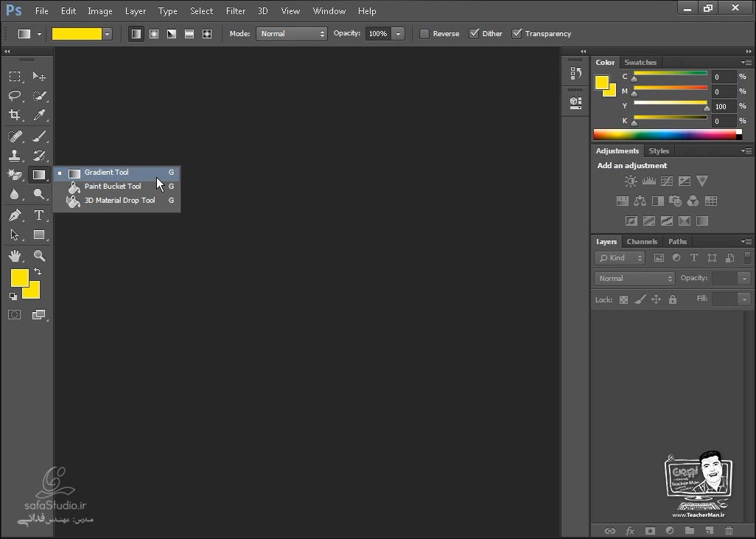Add a Color Balance adjustment
This screenshot has height=539, width=756.
pyautogui.click(x=640, y=201)
